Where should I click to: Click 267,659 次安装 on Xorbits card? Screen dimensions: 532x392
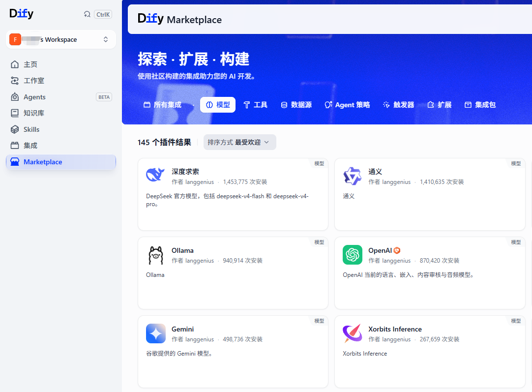click(440, 339)
